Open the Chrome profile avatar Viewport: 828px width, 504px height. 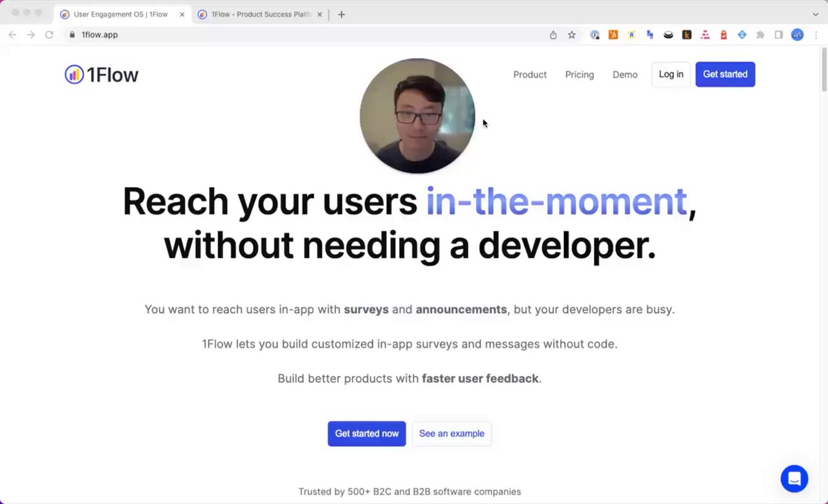click(798, 35)
